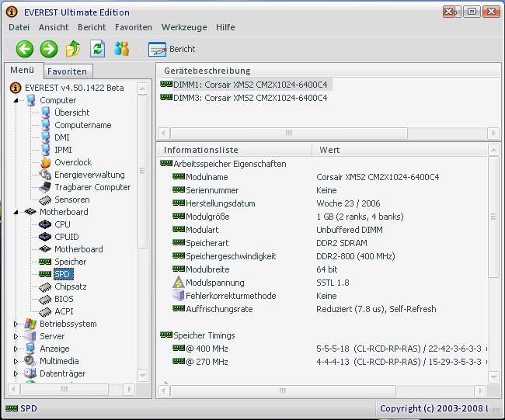This screenshot has height=420, width=505.
Task: Click the CPUID chip icon
Action: point(45,237)
